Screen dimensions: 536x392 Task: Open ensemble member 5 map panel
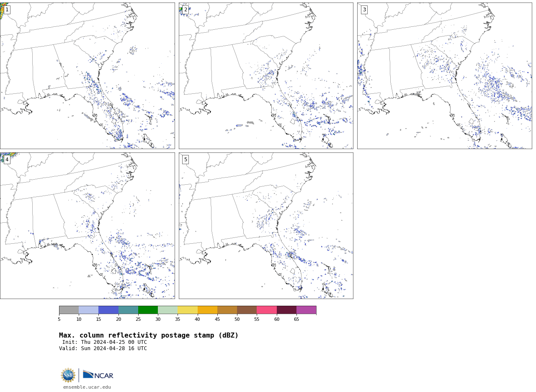click(x=266, y=226)
